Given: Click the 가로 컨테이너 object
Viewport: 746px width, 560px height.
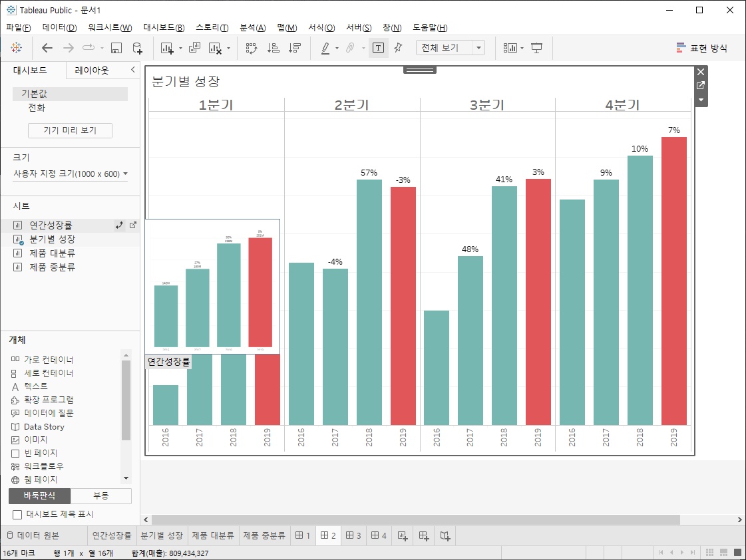Looking at the screenshot, I should pos(43,359).
